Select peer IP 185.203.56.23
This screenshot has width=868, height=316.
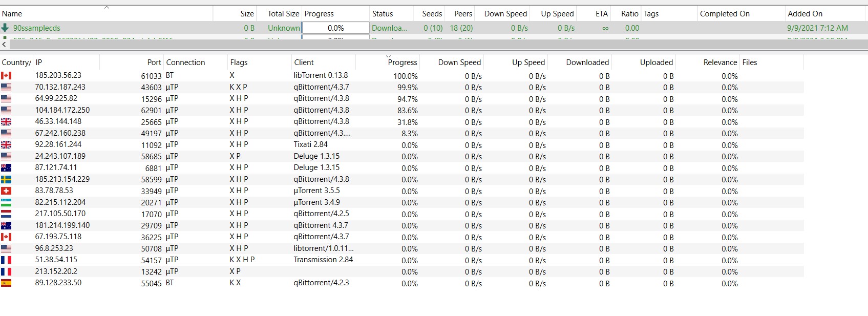58,75
